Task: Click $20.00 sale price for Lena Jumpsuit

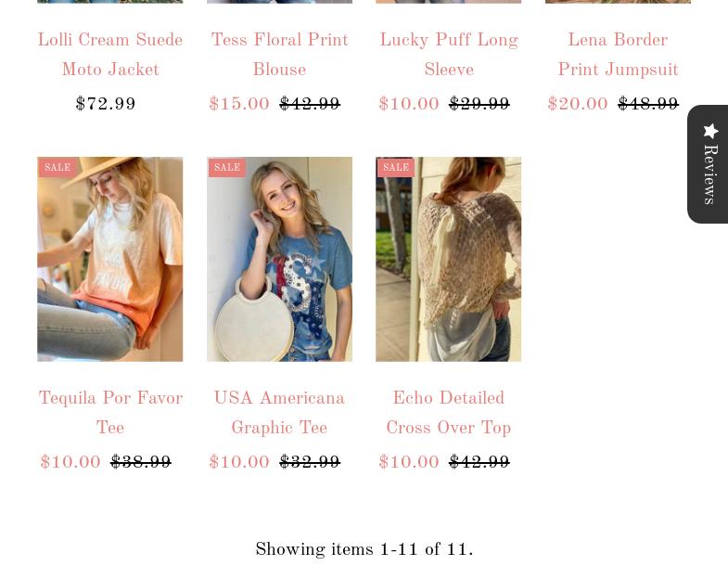Action: coord(578,104)
